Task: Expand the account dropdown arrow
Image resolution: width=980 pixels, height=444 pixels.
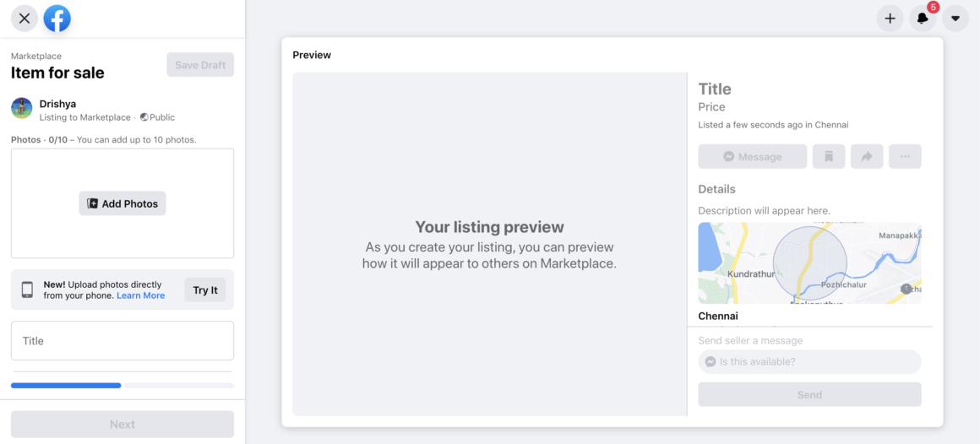Action: tap(955, 18)
